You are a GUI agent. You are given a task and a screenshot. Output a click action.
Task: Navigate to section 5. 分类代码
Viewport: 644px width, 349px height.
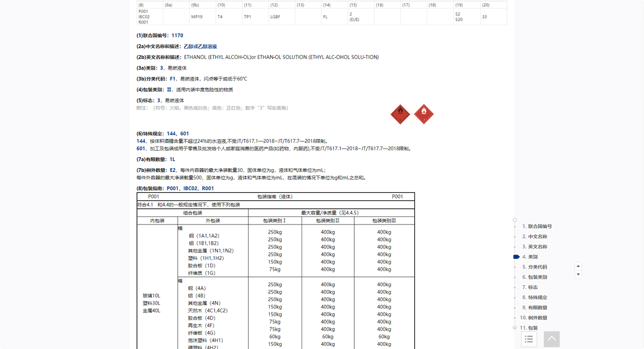coord(535,267)
